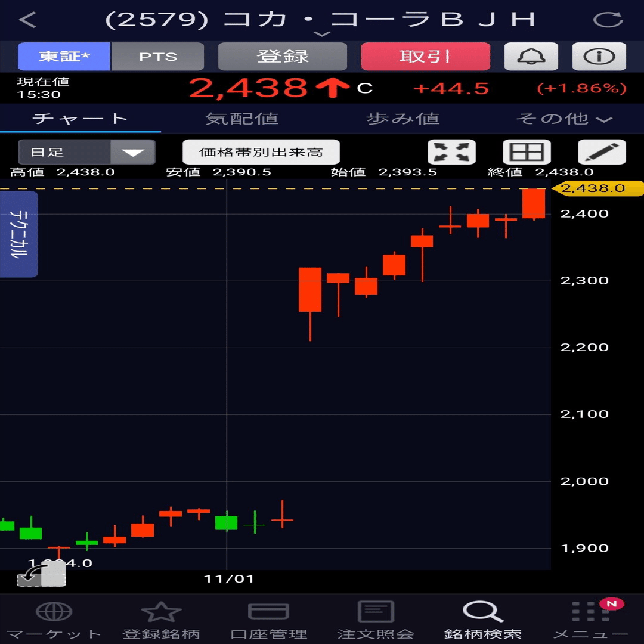Switch to the 歩み値 tab
This screenshot has height=644, width=644.
(x=402, y=119)
